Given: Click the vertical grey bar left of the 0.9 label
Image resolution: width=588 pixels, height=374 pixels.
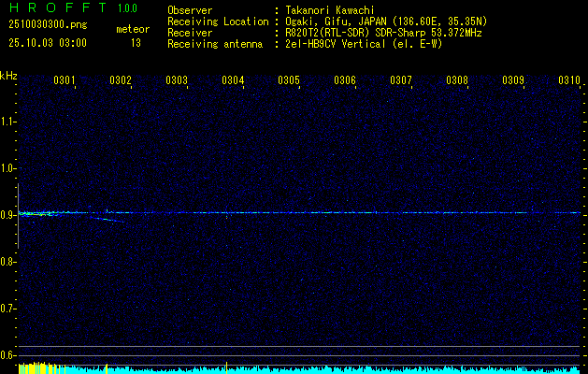Looking at the screenshot, I should pos(18,216).
